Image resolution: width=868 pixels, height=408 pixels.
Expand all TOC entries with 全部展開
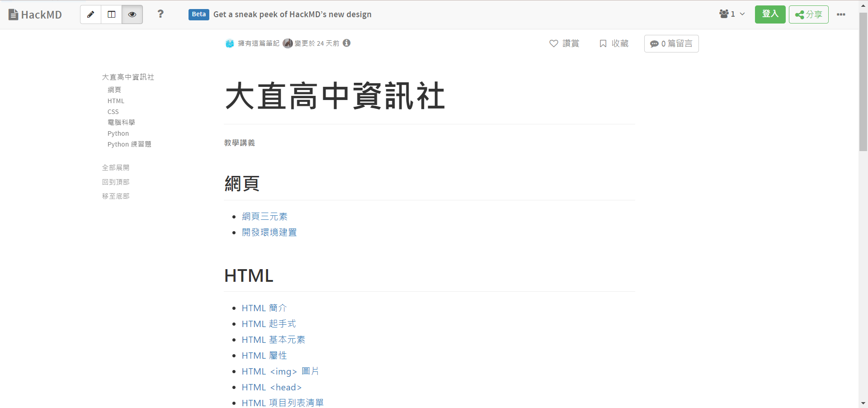pos(116,168)
